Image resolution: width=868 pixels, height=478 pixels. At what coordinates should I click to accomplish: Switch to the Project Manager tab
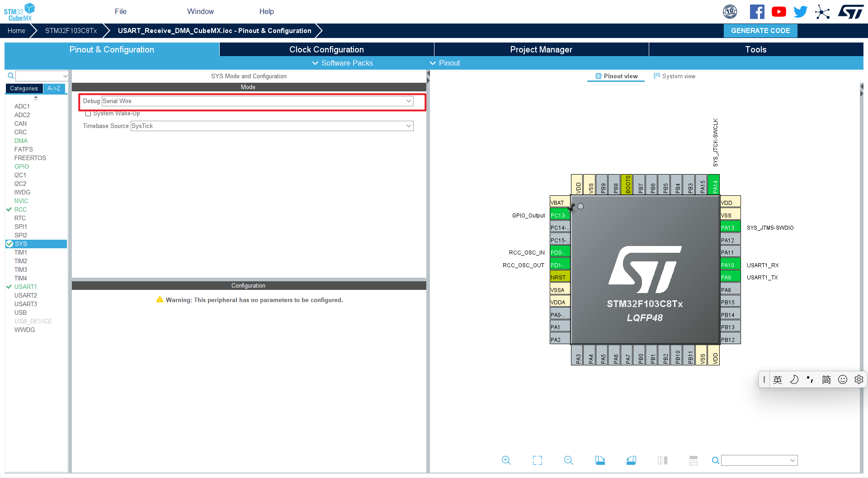(x=541, y=50)
